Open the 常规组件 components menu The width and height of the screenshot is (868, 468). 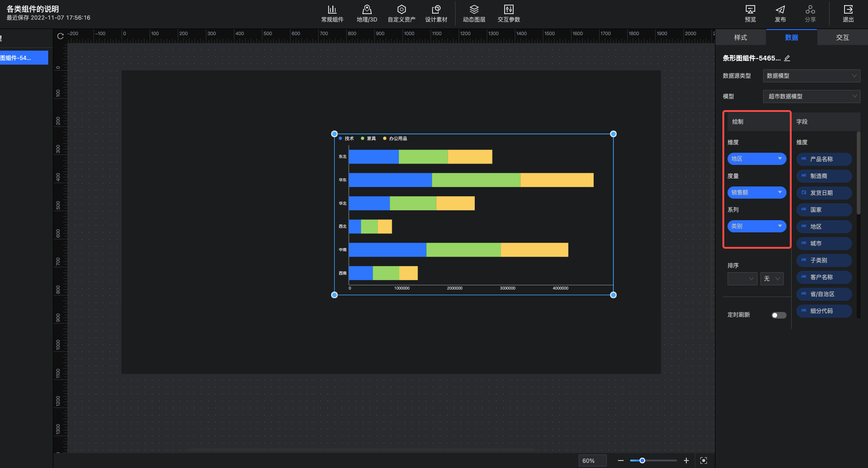click(x=332, y=14)
